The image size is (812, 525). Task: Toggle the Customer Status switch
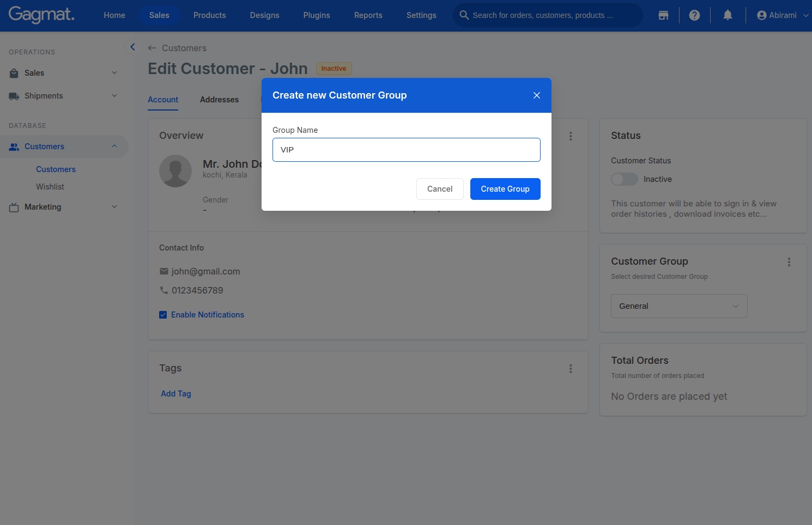pos(625,179)
